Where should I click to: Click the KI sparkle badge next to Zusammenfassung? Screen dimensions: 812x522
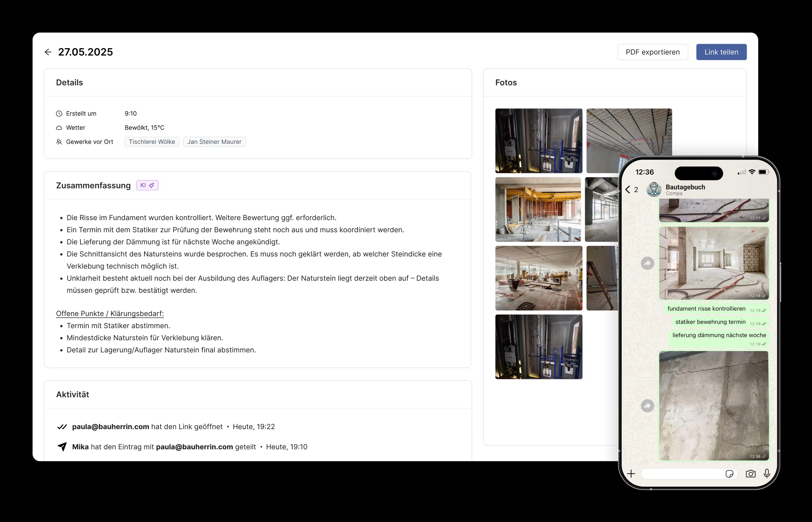coord(147,185)
